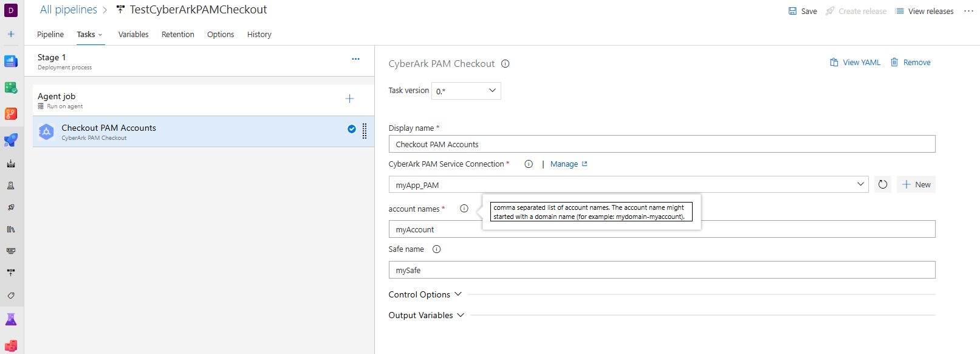Viewport: 980px width, 354px height.
Task: Open the Tasks tab dropdown
Action: [x=90, y=35]
